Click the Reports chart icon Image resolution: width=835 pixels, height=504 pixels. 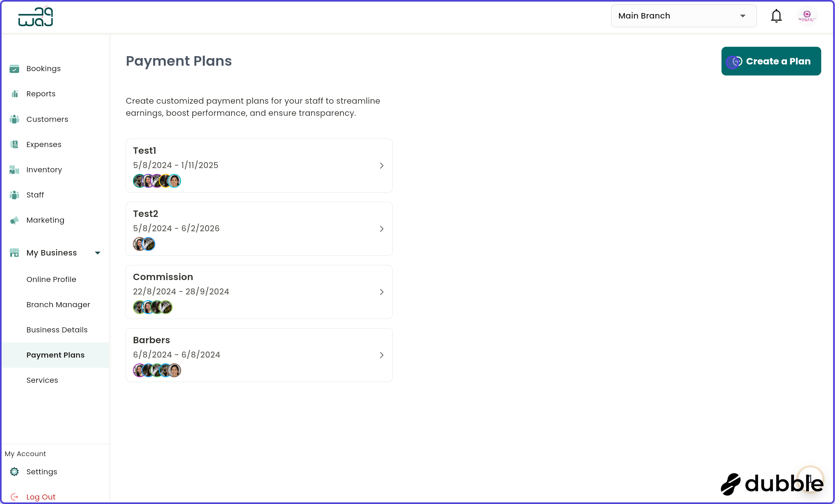[14, 93]
